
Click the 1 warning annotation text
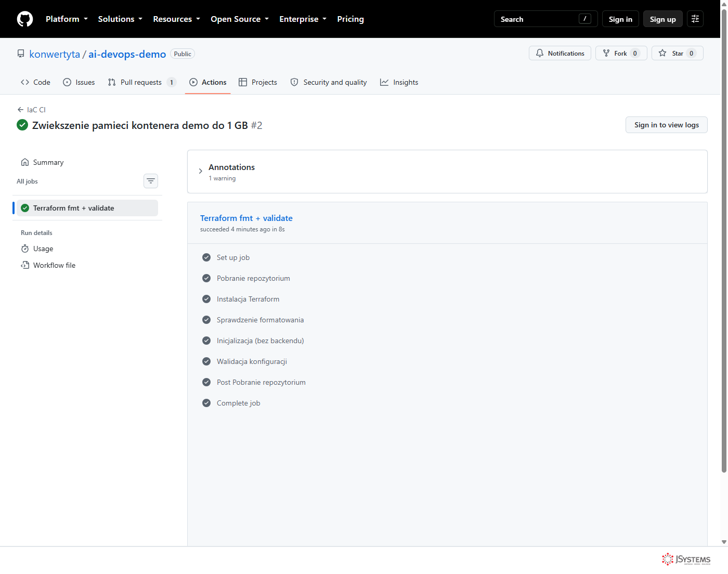222,178
